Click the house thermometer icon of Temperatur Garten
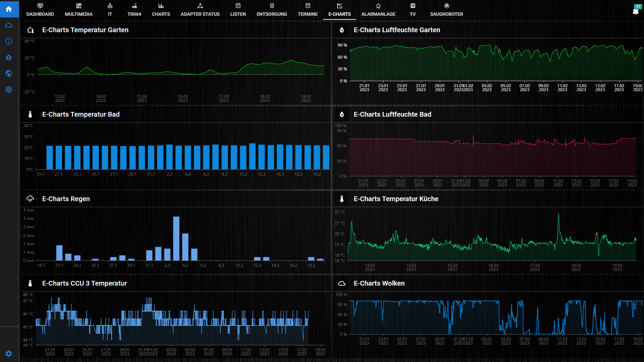644x362 pixels. (x=30, y=30)
